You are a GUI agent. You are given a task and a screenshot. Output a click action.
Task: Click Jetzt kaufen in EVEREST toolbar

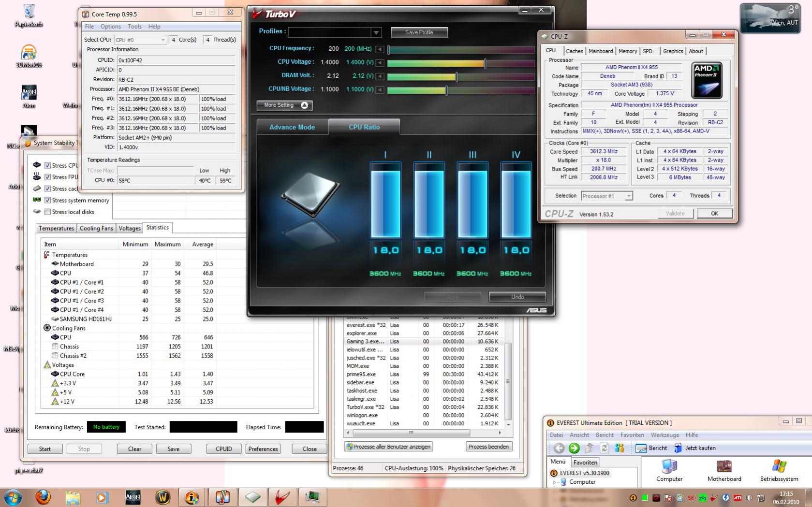point(695,448)
